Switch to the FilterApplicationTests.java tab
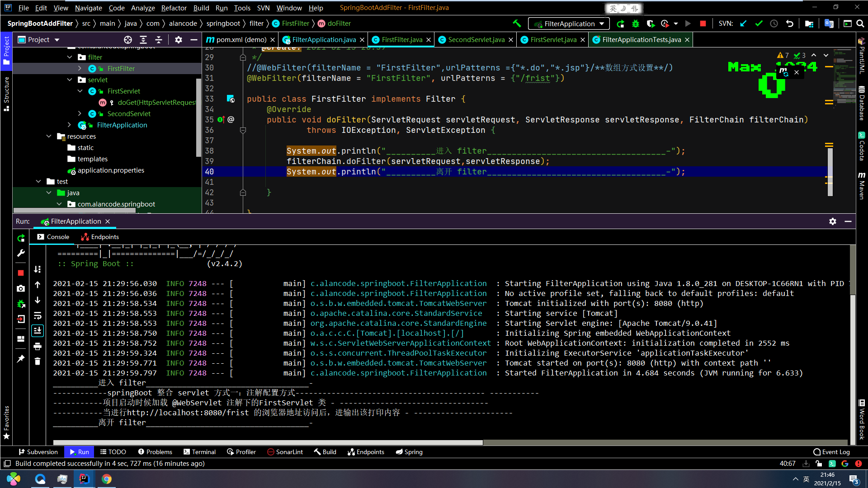Screen dimensions: 868x488 pyautogui.click(x=641, y=40)
